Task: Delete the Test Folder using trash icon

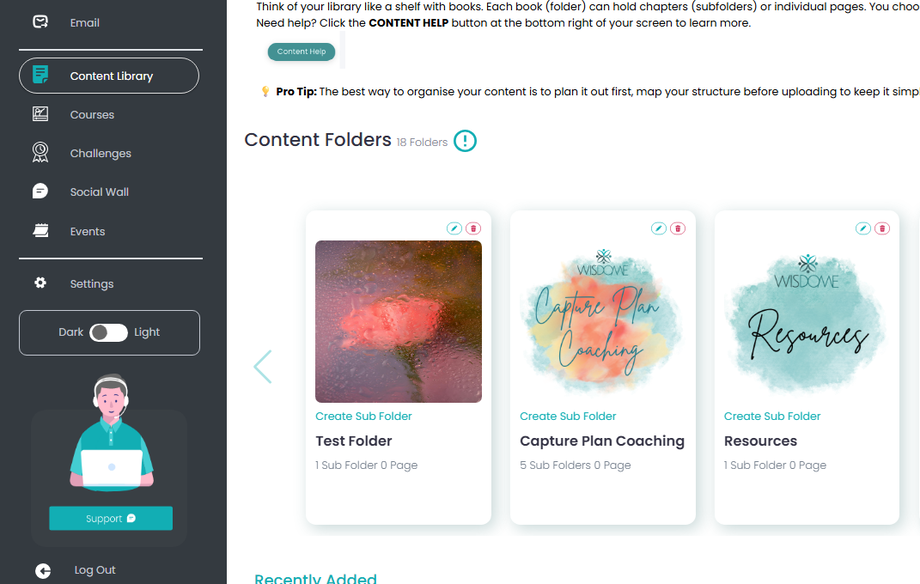Action: point(473,229)
